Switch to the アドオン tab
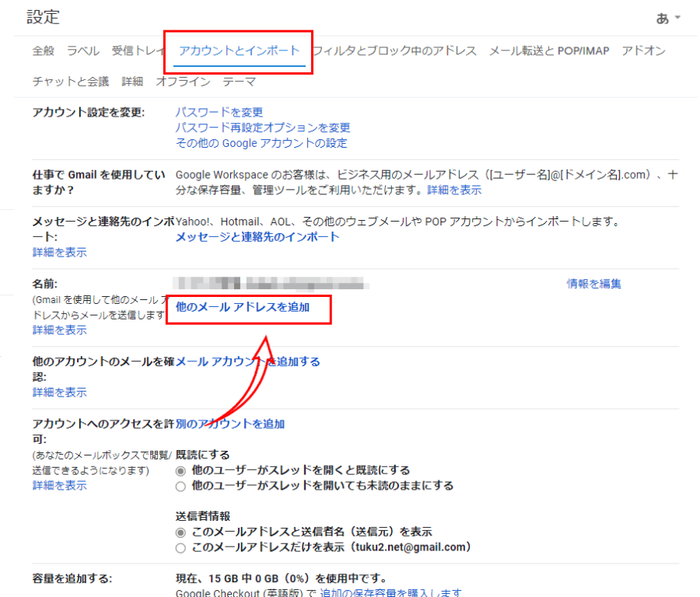This screenshot has width=700, height=597. 643,51
